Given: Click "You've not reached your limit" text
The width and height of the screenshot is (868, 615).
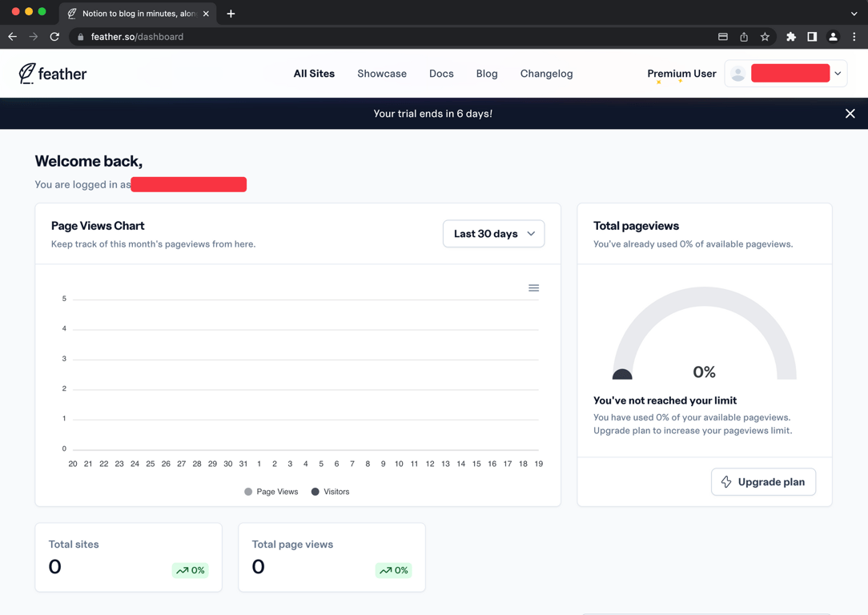Looking at the screenshot, I should pyautogui.click(x=665, y=400).
